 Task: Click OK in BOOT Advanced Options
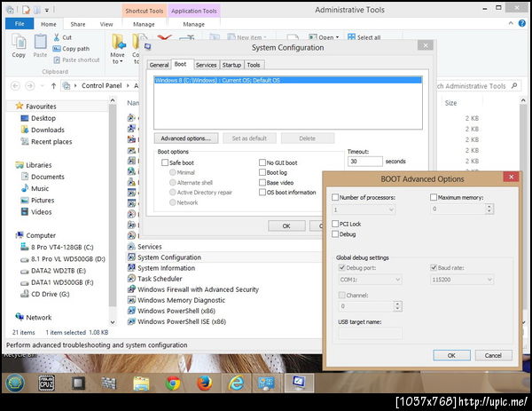[451, 355]
